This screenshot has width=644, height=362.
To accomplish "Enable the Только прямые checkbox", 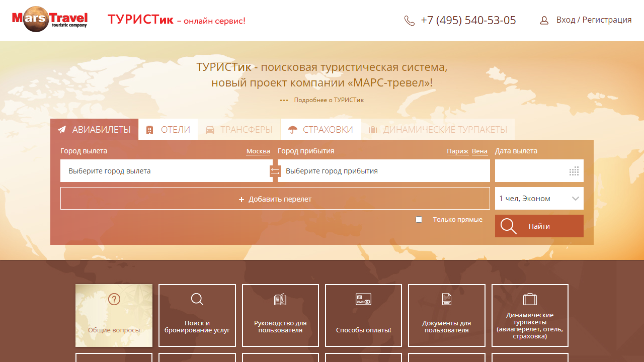I will coord(419,220).
